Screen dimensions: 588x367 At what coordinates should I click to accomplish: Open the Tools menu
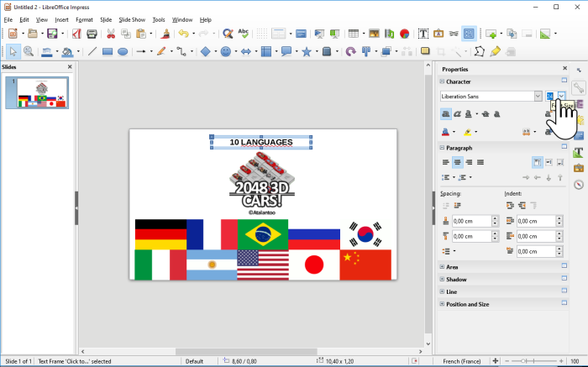pyautogui.click(x=159, y=20)
